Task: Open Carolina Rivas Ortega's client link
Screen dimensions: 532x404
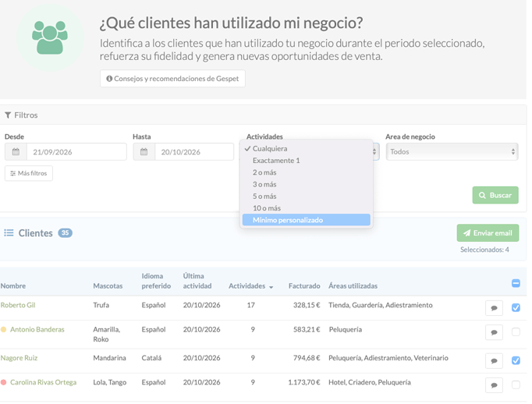Action: (43, 382)
